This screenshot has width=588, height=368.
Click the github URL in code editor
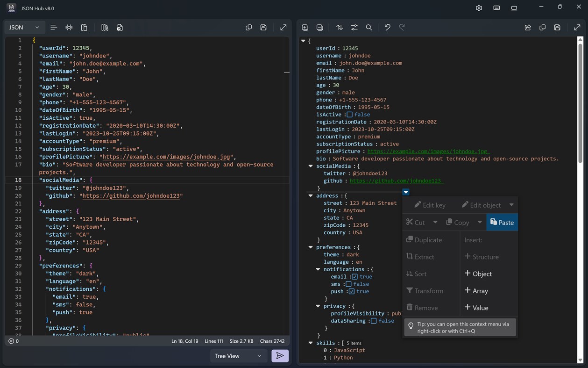(131, 196)
